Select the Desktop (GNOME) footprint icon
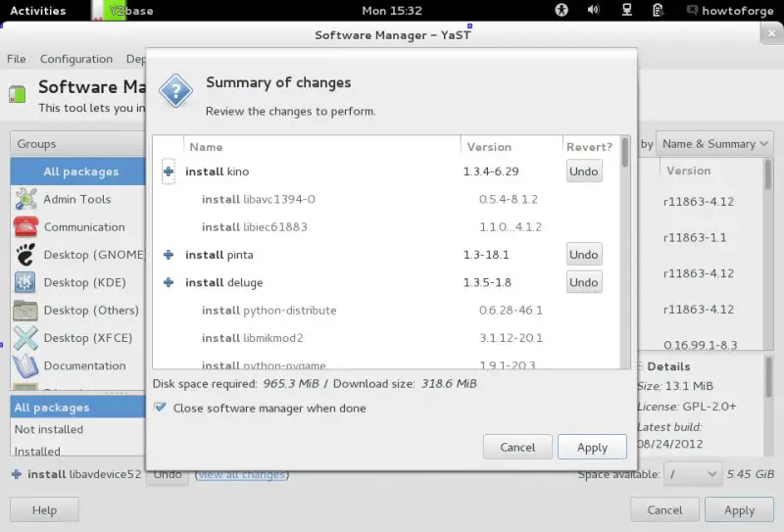 [x=25, y=255]
